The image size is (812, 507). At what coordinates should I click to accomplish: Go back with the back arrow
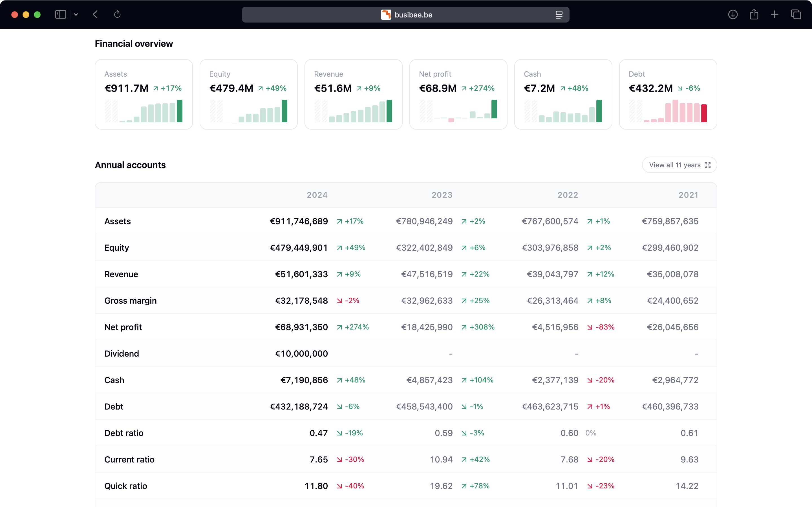(95, 14)
